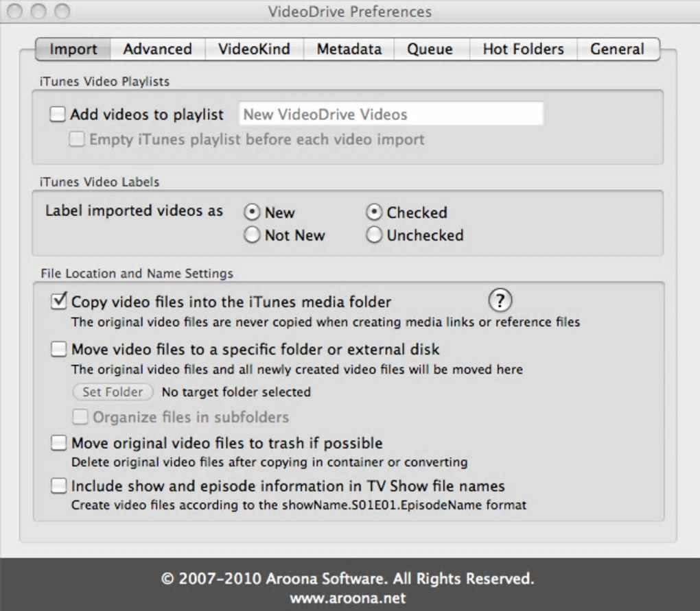Check Move original video files to trash
700x611 pixels.
coord(59,443)
